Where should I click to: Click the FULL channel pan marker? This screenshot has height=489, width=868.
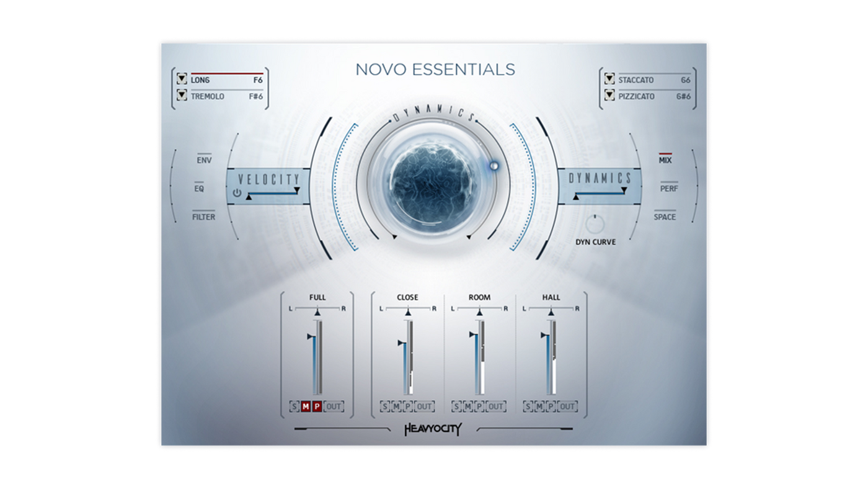tap(317, 313)
